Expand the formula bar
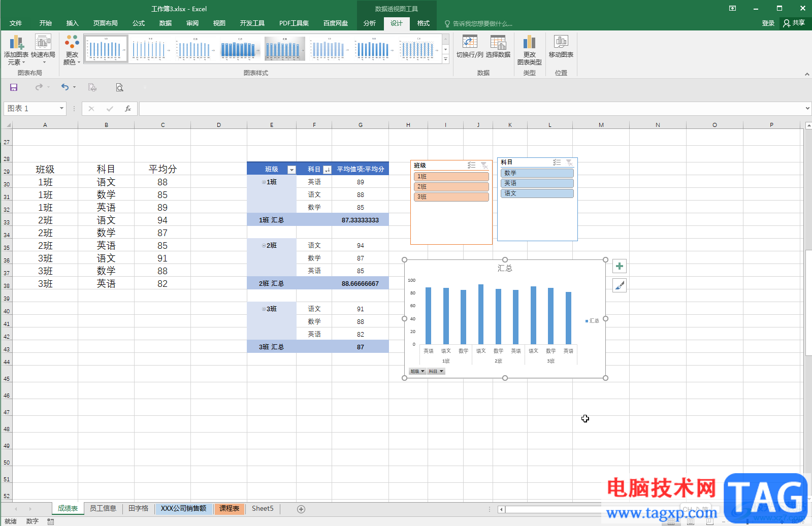This screenshot has width=812, height=526. pos(807,108)
